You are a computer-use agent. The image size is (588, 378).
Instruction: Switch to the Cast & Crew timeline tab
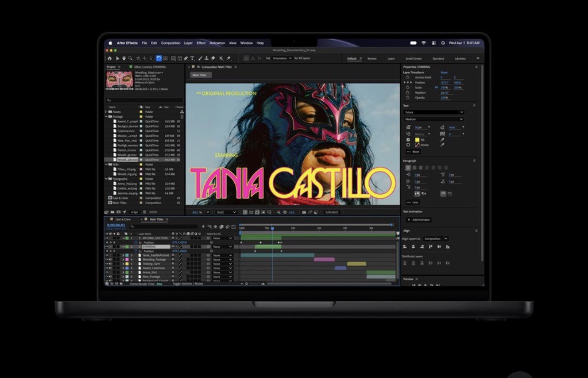pyautogui.click(x=123, y=219)
